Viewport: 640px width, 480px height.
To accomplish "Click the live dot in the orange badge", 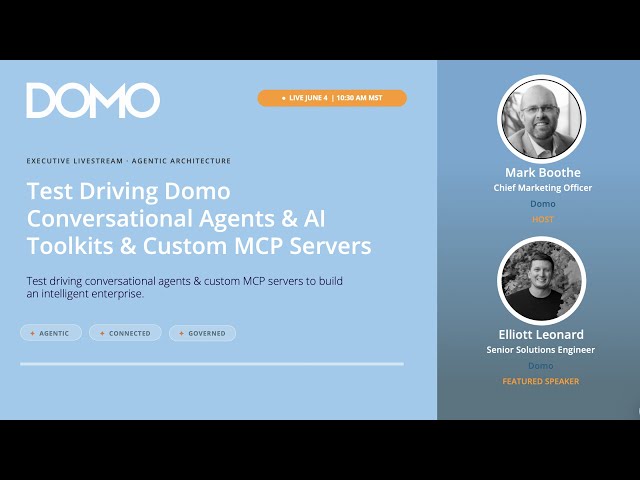I will 284,98.
